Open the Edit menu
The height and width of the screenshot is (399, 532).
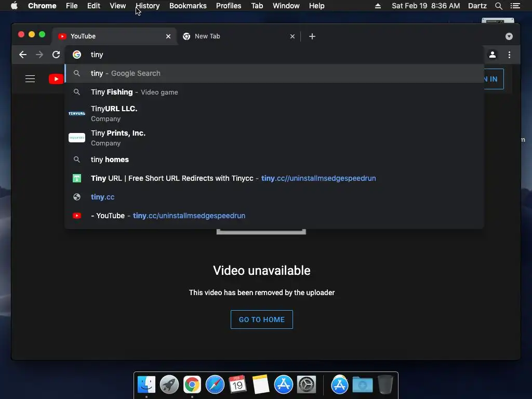pyautogui.click(x=94, y=6)
